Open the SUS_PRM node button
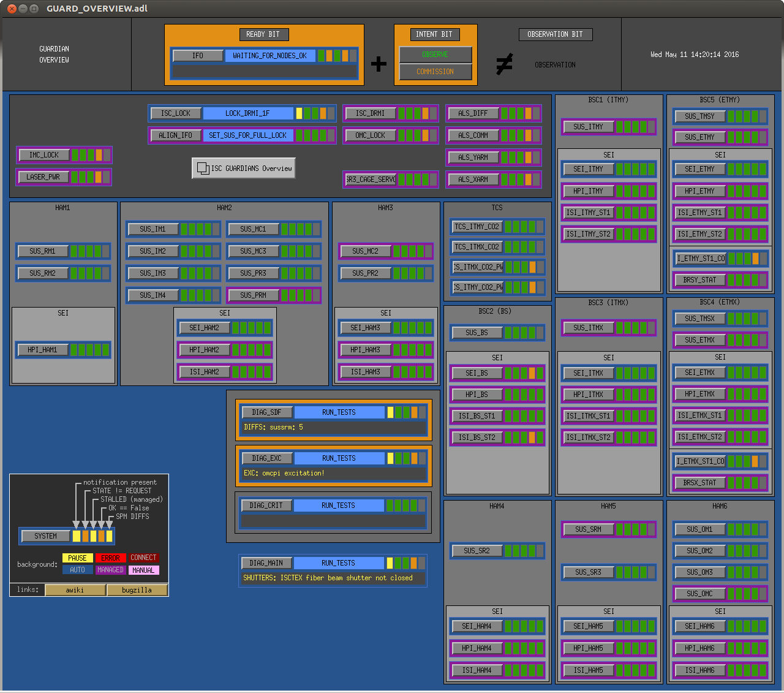Screen dimensions: 784x693 [x=254, y=295]
